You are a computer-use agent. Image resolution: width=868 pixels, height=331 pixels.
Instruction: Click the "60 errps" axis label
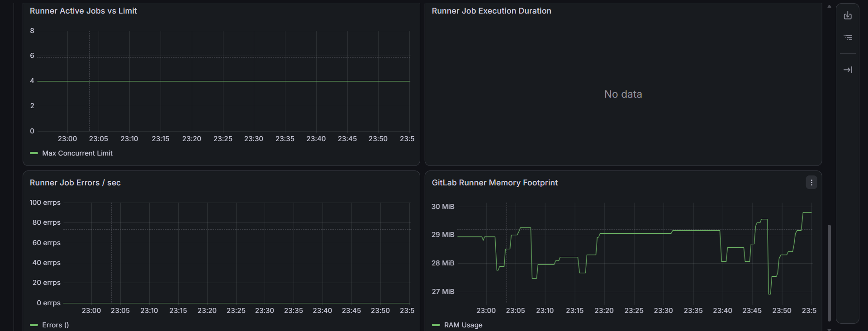[x=47, y=243]
